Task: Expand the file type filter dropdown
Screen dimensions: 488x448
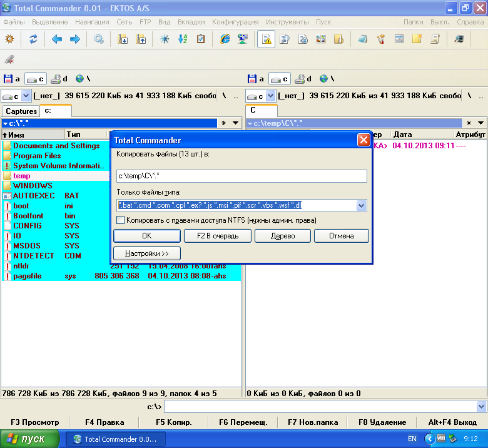Action: click(361, 205)
